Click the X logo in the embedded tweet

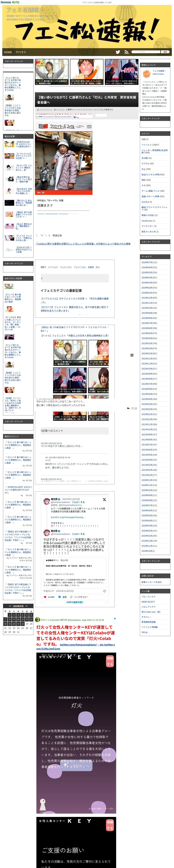click(x=104, y=500)
